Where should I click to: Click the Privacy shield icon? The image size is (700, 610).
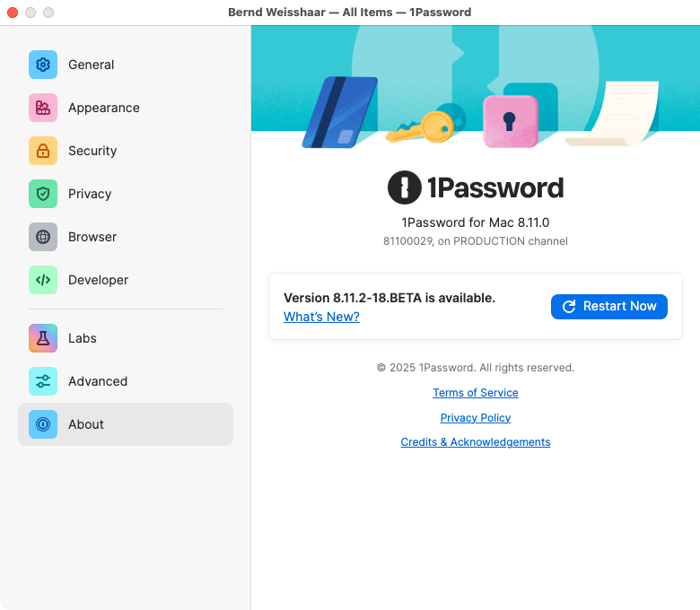click(x=43, y=194)
